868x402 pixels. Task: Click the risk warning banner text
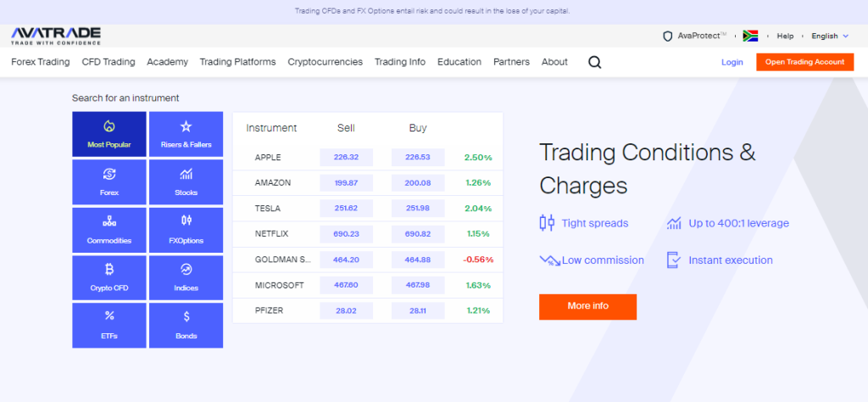click(432, 10)
